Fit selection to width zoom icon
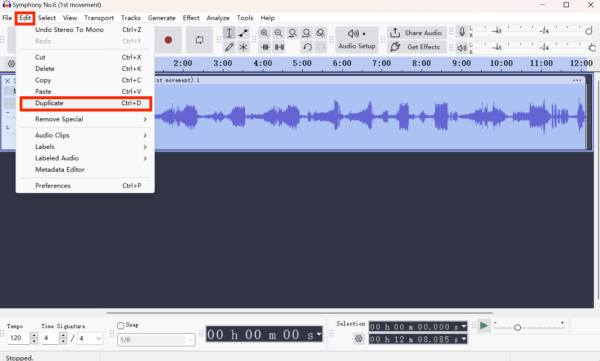This screenshot has height=361, width=600. [292, 33]
